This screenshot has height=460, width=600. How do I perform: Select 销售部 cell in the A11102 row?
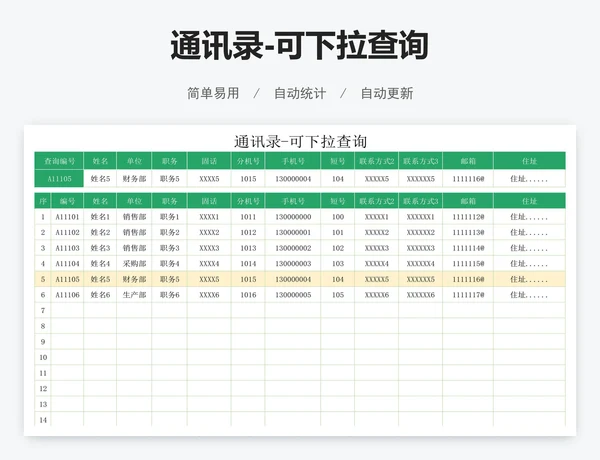(134, 233)
